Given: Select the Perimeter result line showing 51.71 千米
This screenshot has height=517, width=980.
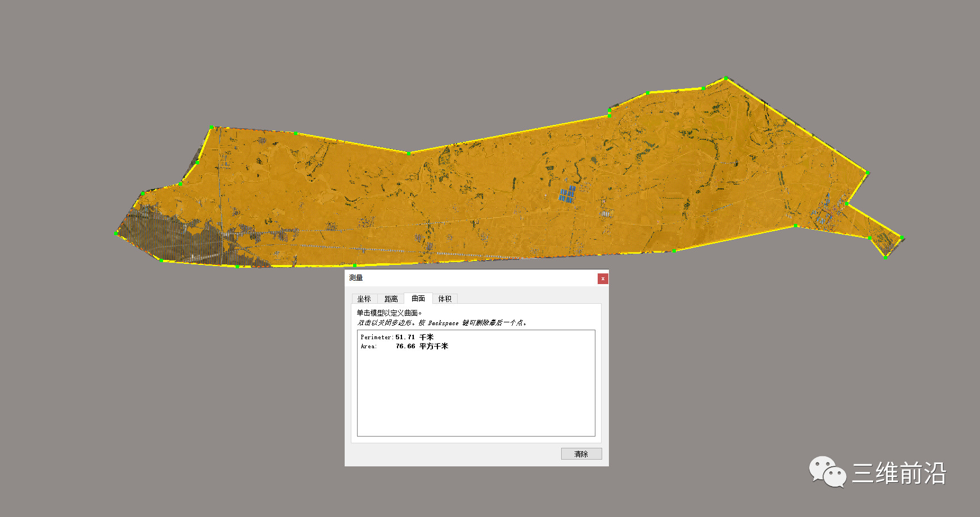Looking at the screenshot, I should click(x=396, y=337).
